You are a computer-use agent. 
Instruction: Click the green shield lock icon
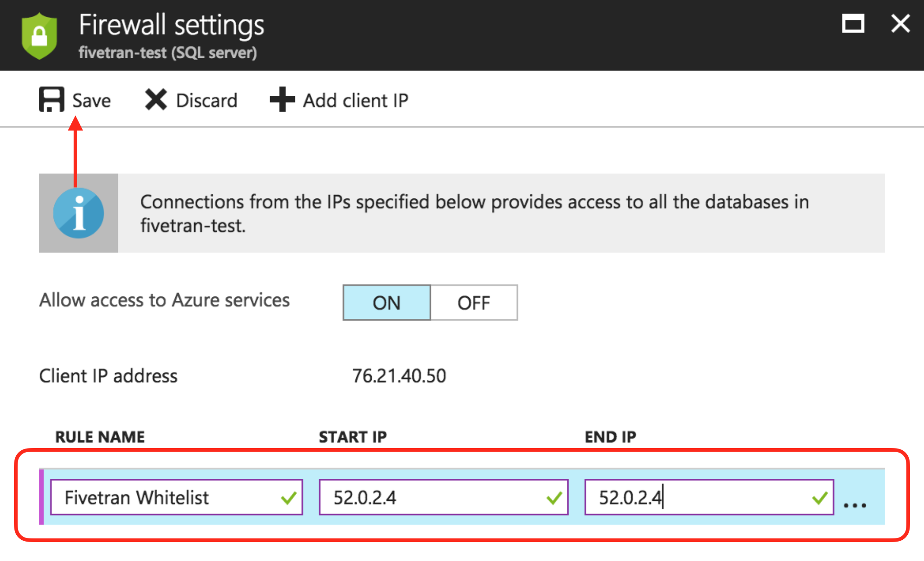pyautogui.click(x=39, y=36)
